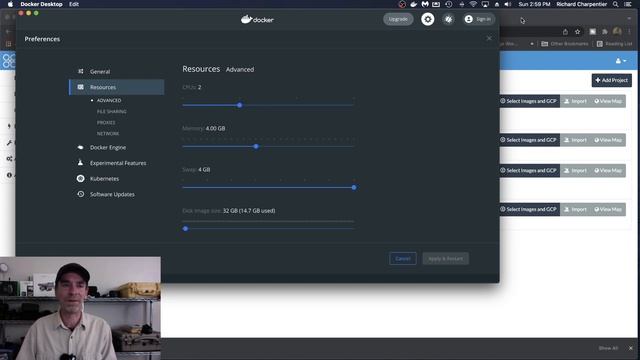Click the Sun 2:59 PM clock
640x360 pixels.
point(534,4)
